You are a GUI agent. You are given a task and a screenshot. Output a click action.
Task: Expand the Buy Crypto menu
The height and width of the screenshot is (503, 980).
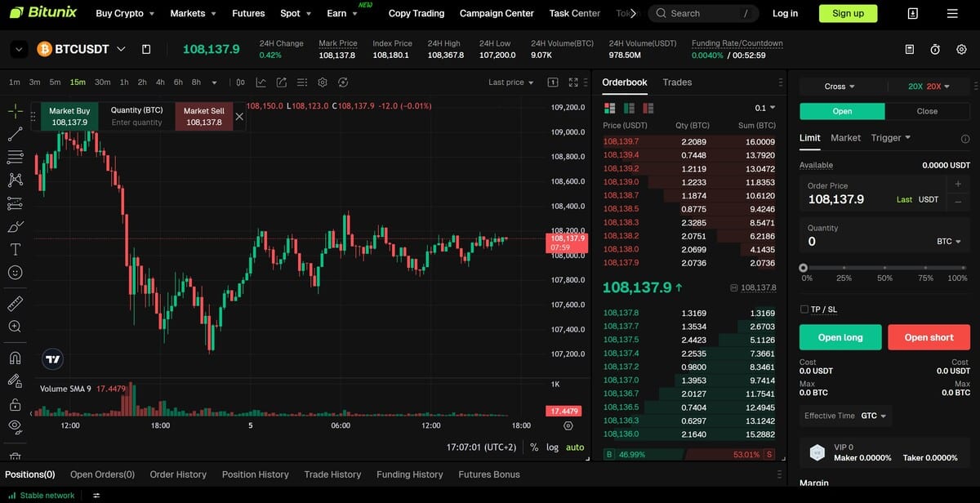[x=125, y=13]
